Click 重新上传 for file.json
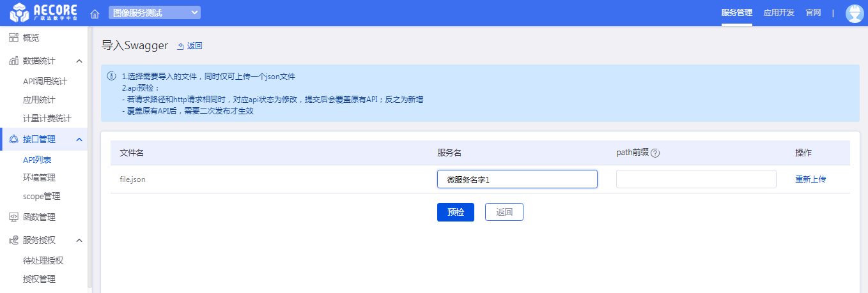 810,179
